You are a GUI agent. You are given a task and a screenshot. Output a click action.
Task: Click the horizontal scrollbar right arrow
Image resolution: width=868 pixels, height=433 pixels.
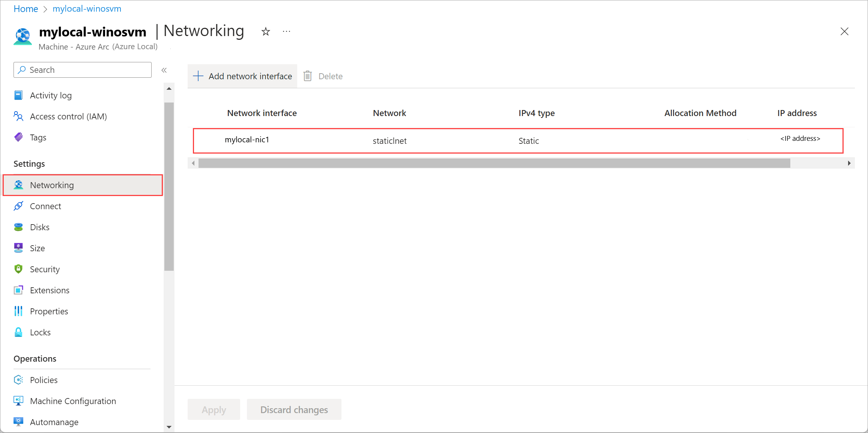[x=849, y=163]
